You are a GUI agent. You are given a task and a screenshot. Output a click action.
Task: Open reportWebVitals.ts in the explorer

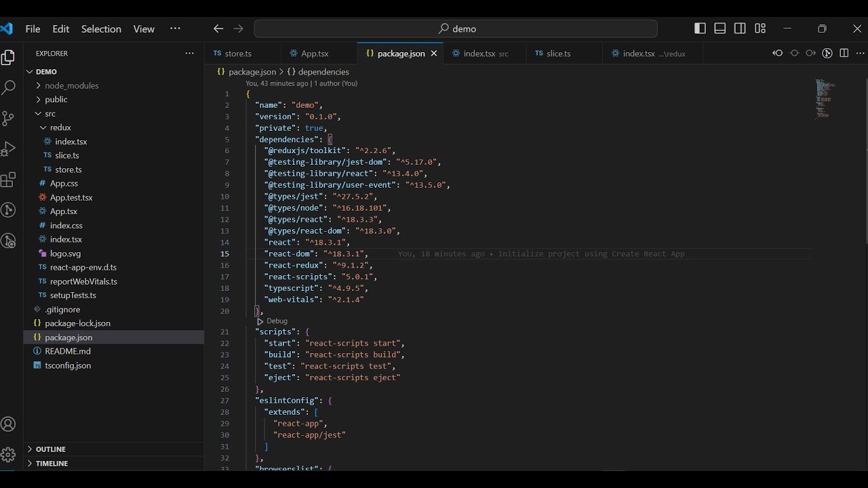[x=114, y=281]
